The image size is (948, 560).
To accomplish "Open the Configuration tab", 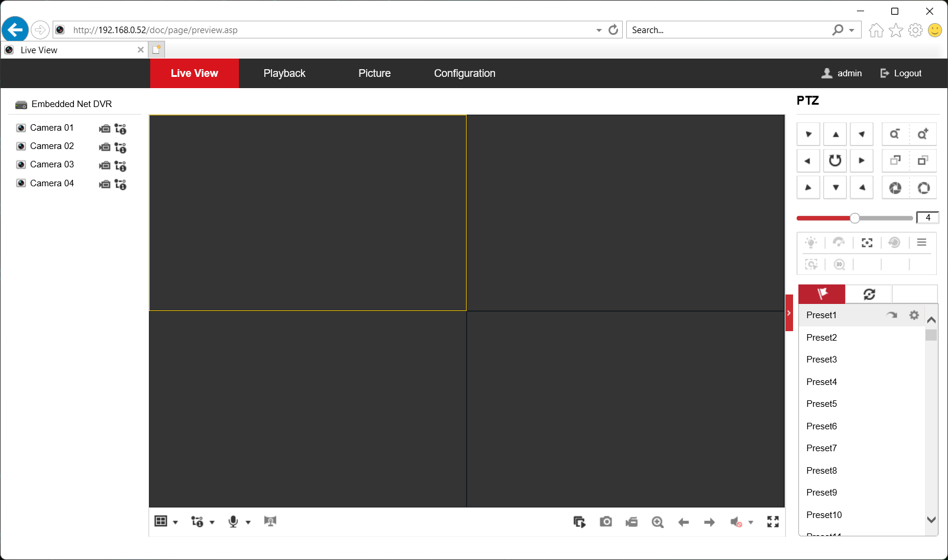I will [x=465, y=73].
